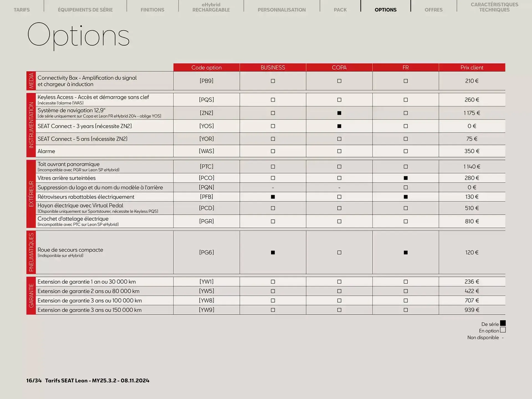
Task: Select Toit ouvrant panoramique for BUSINESS
Action: pos(273,167)
